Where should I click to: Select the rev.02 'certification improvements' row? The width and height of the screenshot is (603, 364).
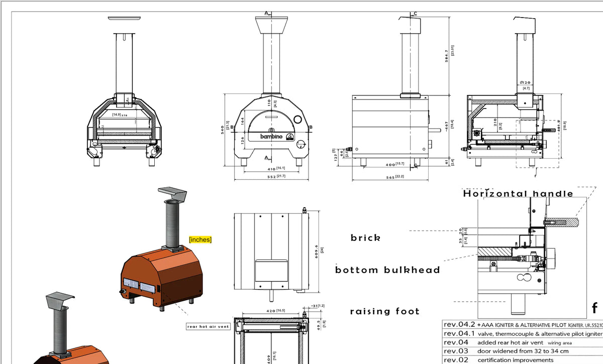click(x=523, y=359)
